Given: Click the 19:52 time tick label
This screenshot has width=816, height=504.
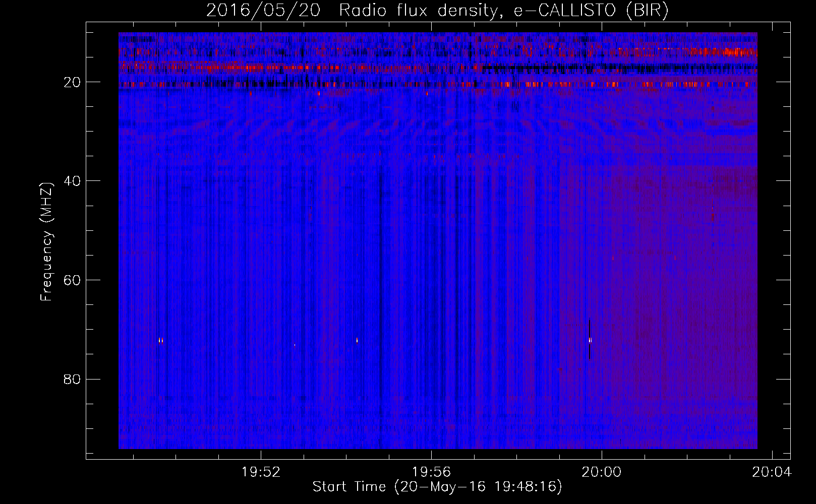Looking at the screenshot, I should click(x=261, y=472).
